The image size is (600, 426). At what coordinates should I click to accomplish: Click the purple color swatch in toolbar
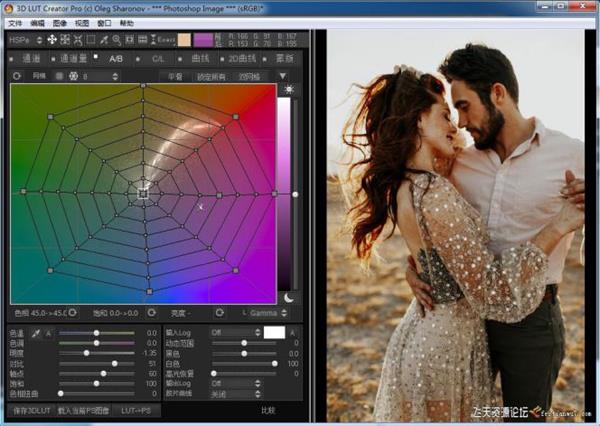pos(204,40)
